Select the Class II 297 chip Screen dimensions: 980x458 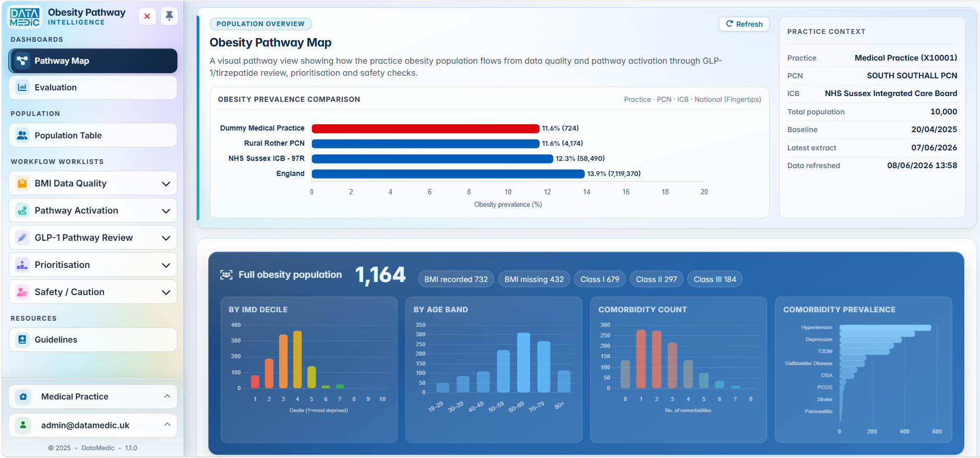[x=656, y=279]
